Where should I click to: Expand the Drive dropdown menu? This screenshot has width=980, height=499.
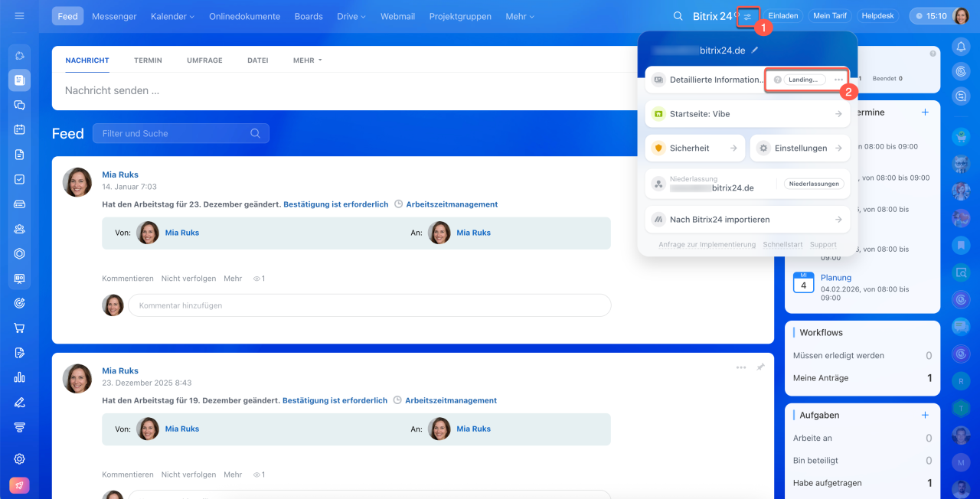click(x=351, y=16)
